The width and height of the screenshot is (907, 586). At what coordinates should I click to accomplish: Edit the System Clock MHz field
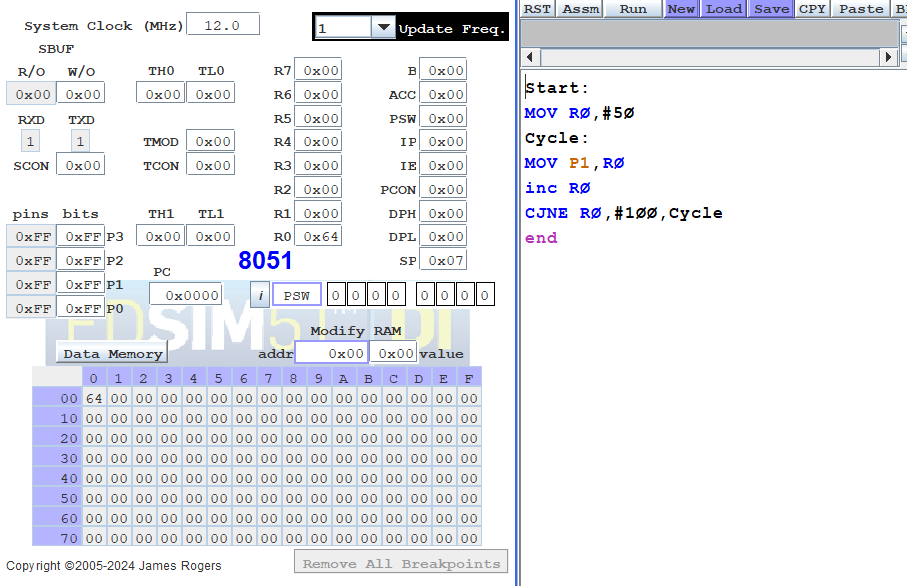(223, 25)
